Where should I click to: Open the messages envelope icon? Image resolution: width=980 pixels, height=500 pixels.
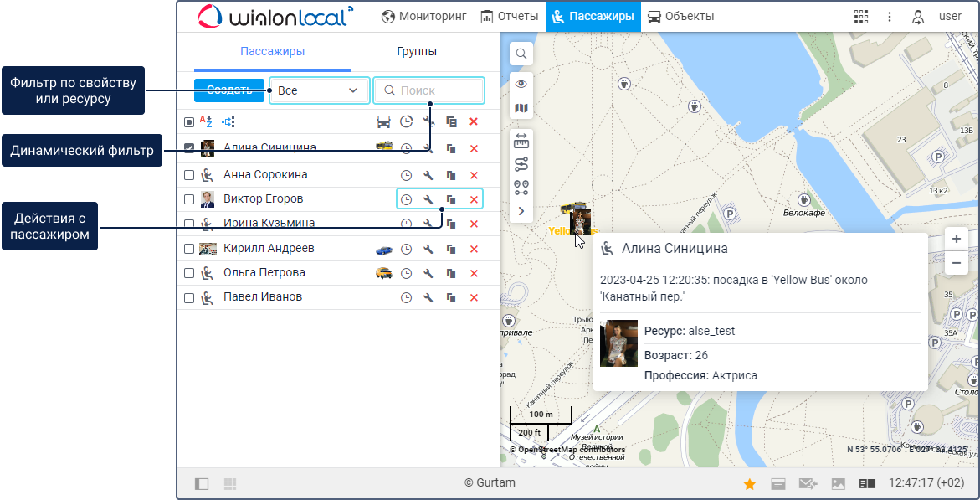coord(808,484)
